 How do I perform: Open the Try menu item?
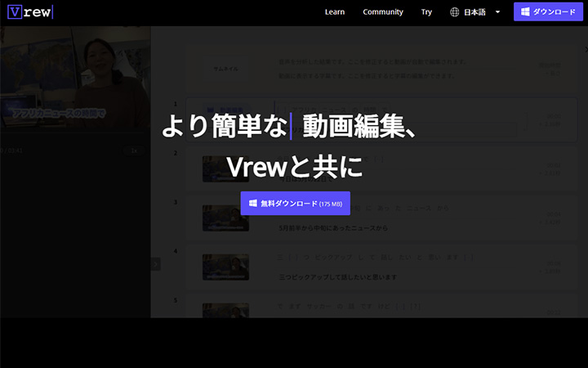(426, 12)
